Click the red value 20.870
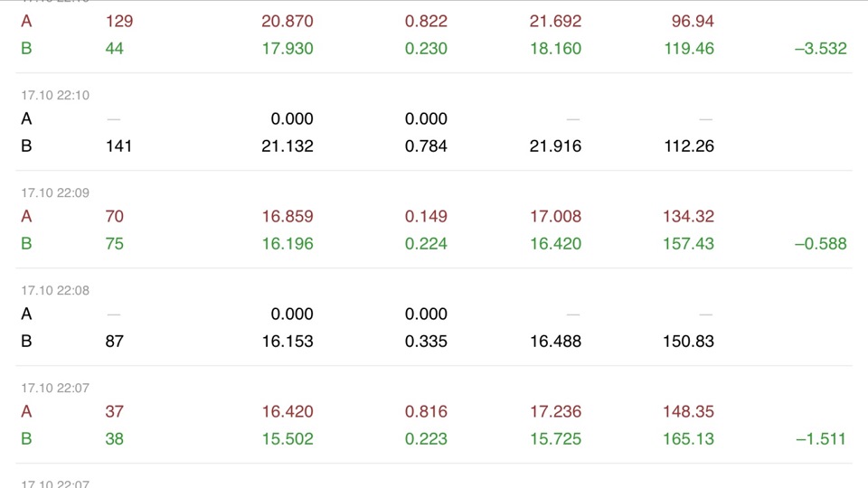The width and height of the screenshot is (868, 488). pyautogui.click(x=288, y=22)
